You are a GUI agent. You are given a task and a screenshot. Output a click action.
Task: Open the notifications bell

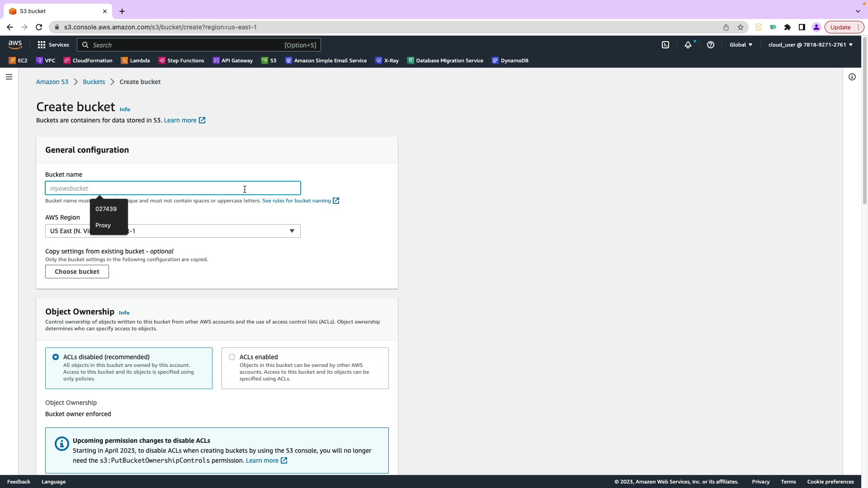[x=688, y=45]
